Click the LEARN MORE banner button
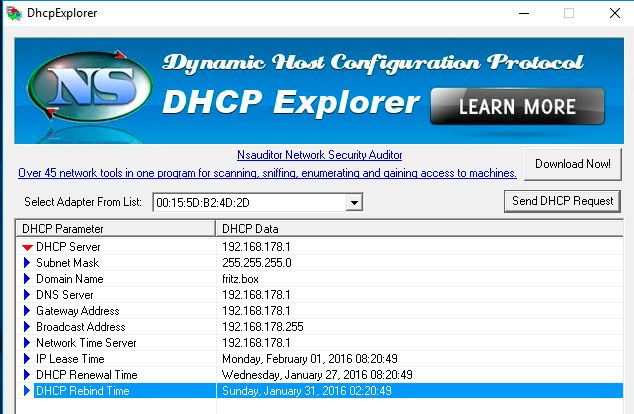The image size is (634, 414). (x=517, y=106)
